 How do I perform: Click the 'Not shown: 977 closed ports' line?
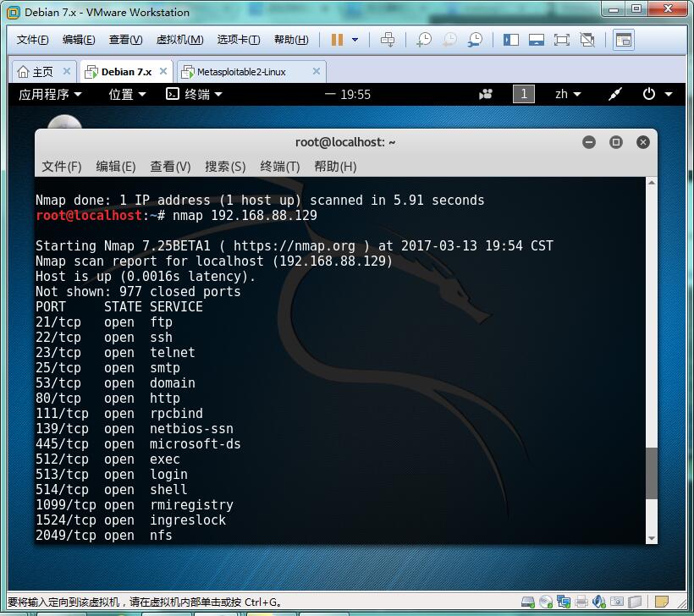tap(138, 292)
